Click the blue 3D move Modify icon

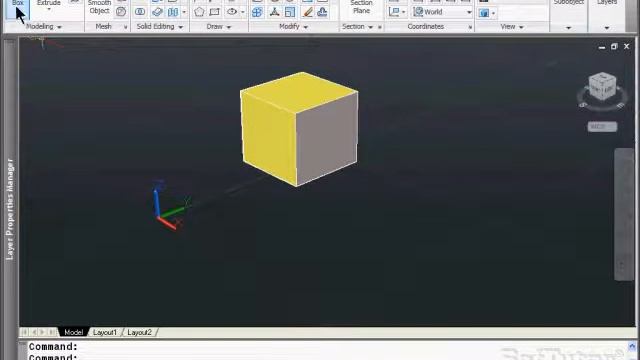pyautogui.click(x=257, y=12)
